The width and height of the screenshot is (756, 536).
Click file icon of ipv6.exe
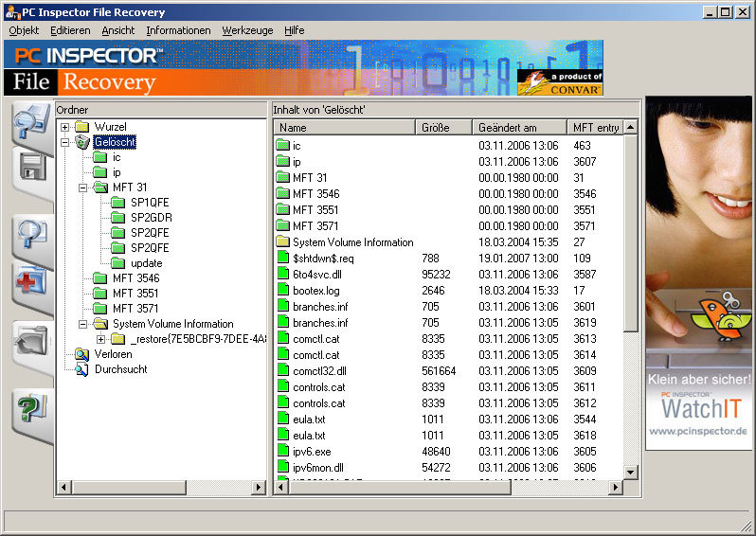point(283,451)
